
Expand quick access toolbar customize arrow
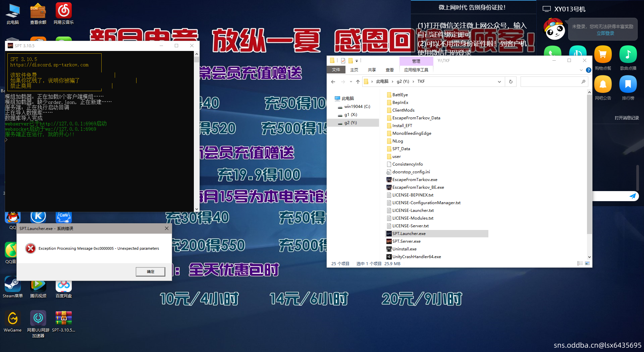tap(357, 61)
